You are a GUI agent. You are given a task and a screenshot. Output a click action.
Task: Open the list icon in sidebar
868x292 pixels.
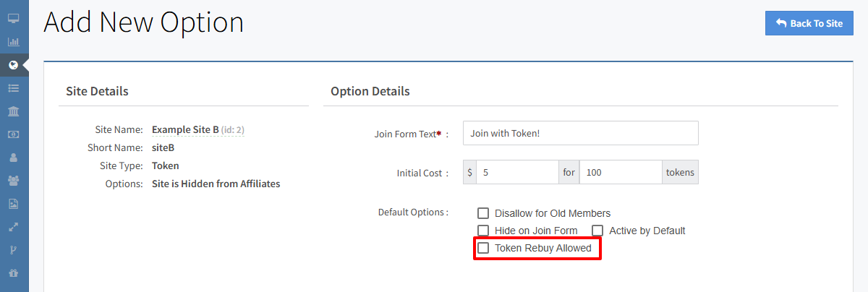[13, 87]
